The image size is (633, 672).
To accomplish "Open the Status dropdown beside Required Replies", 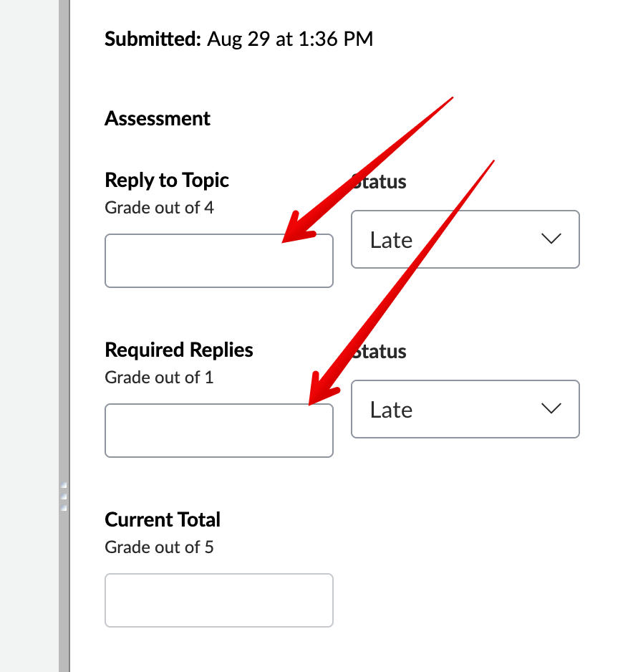I will 464,409.
